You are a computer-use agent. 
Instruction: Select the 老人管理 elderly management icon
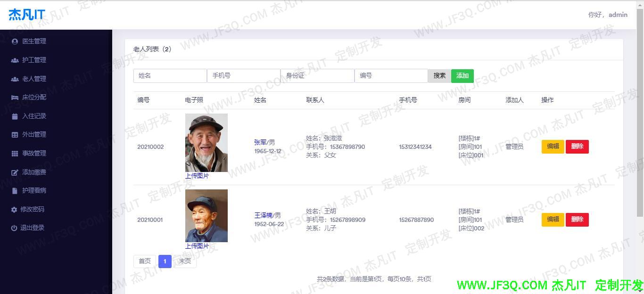(14, 79)
